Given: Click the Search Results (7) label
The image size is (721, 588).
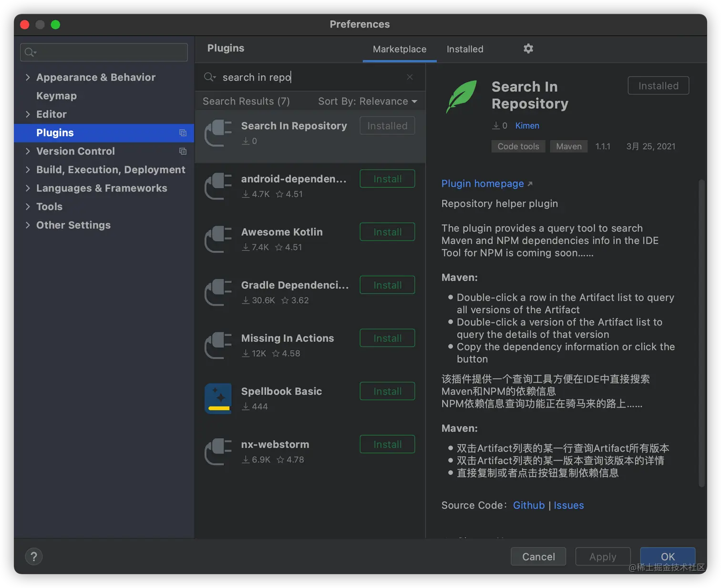Looking at the screenshot, I should (246, 101).
